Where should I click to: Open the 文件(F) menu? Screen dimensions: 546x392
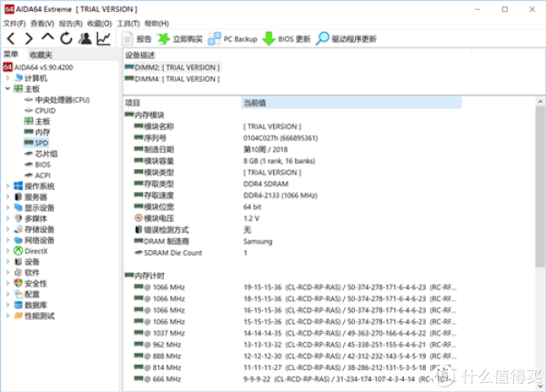coord(15,24)
